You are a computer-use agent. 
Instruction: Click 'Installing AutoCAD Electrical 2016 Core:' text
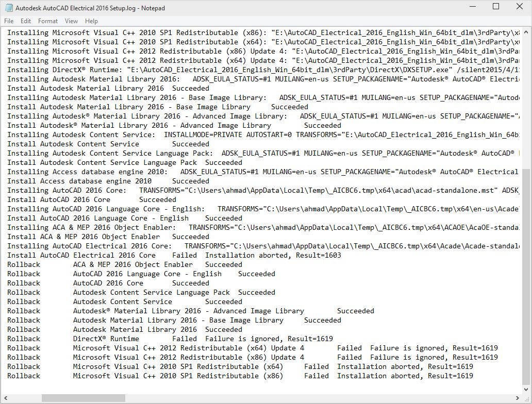[x=90, y=246]
